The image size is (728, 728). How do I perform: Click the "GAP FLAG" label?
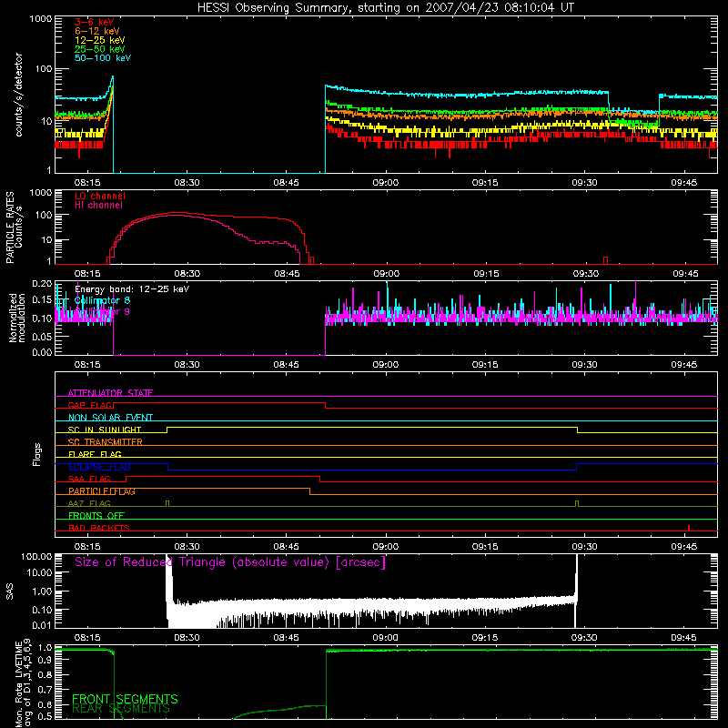coord(90,405)
